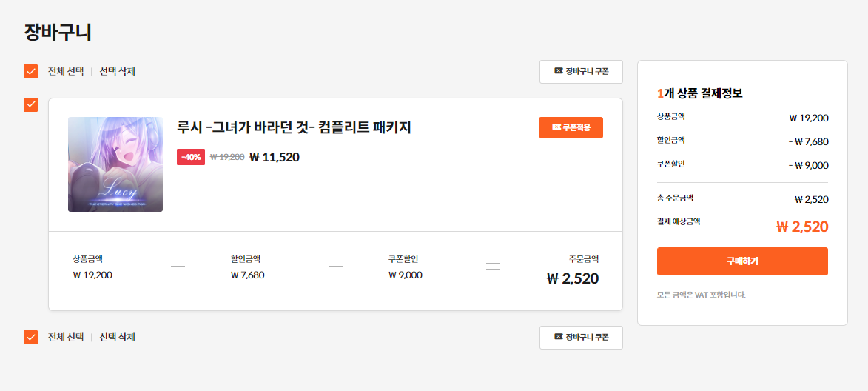
Task: Open the Lucy game cover thumbnail
Action: (x=115, y=164)
